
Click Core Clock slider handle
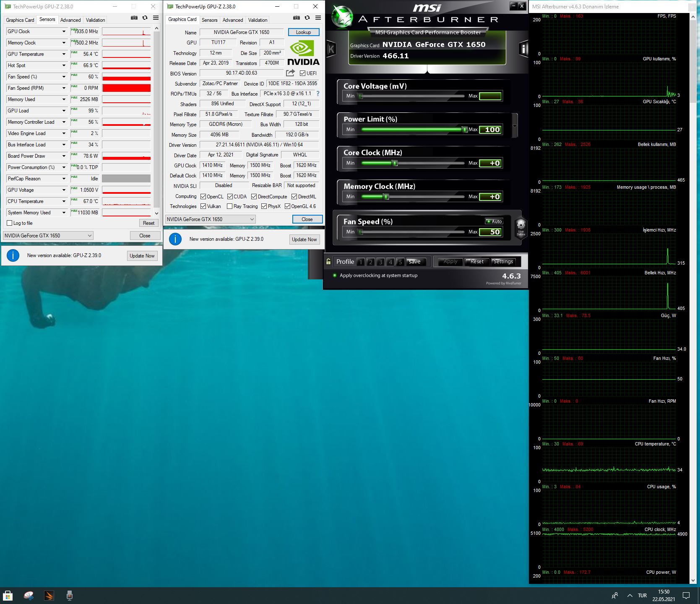point(395,163)
